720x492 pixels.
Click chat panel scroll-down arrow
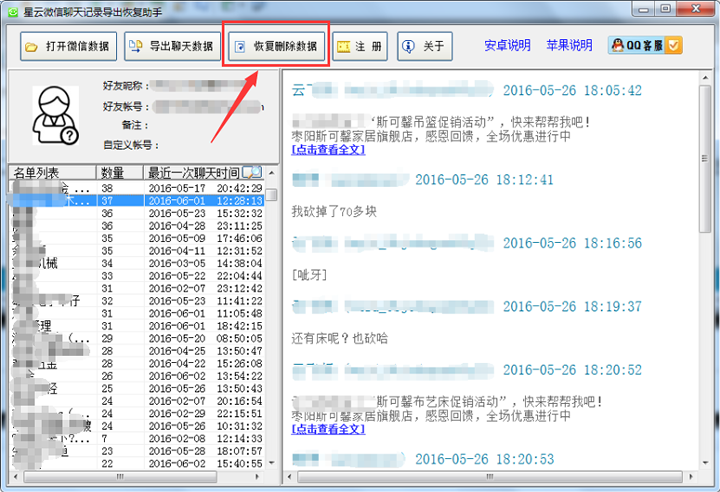(x=705, y=463)
